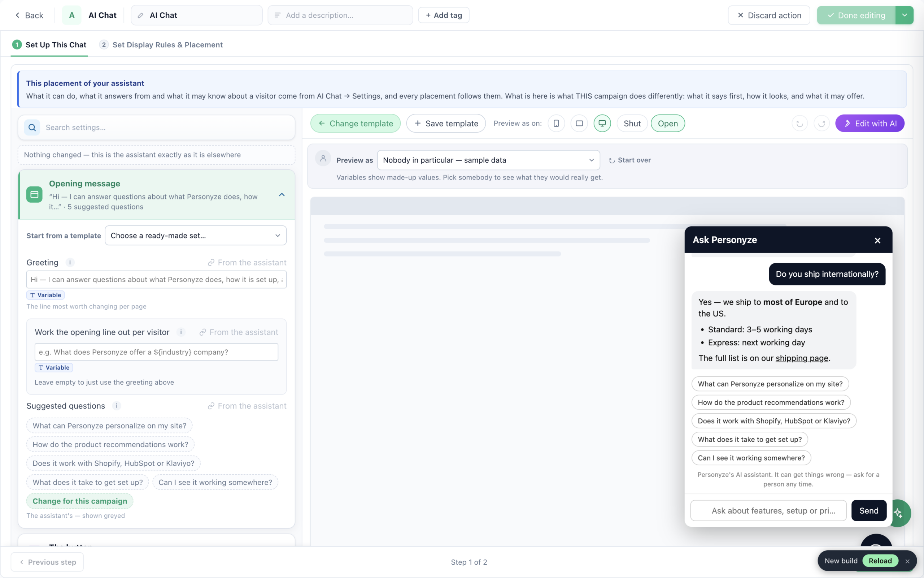
Task: Insert Variable under the per-visitor line field
Action: (54, 368)
